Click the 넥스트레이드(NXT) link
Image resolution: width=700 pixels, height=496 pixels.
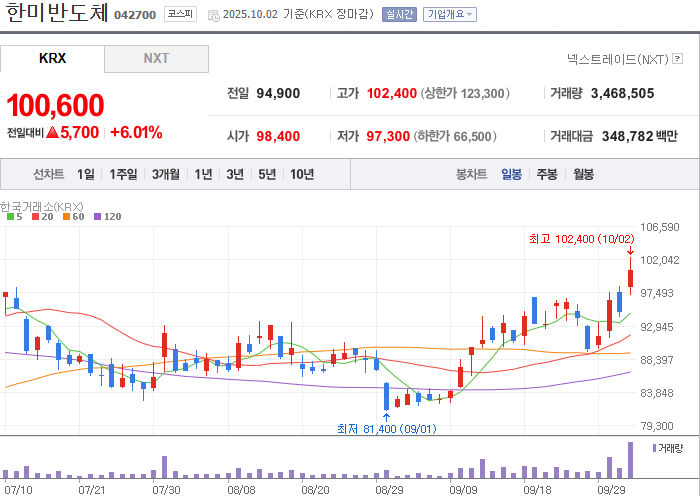(618, 58)
